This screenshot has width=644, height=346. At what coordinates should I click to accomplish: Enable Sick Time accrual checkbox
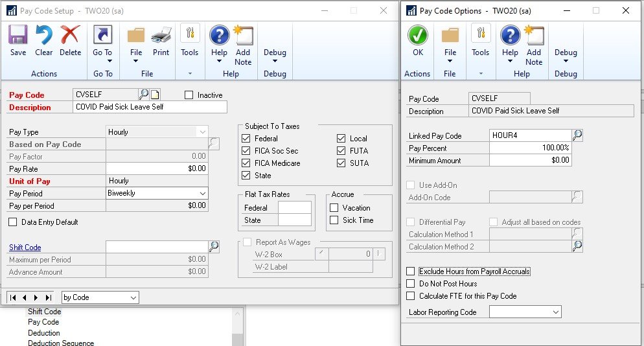(334, 220)
